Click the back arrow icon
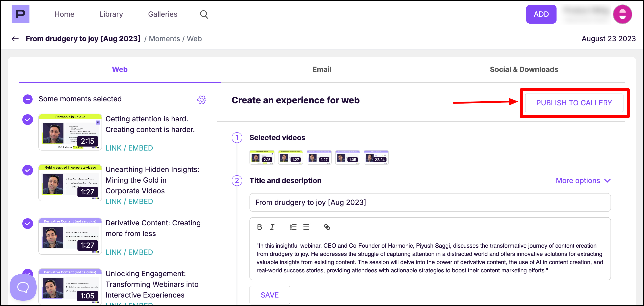The height and width of the screenshot is (306, 644). 15,39
